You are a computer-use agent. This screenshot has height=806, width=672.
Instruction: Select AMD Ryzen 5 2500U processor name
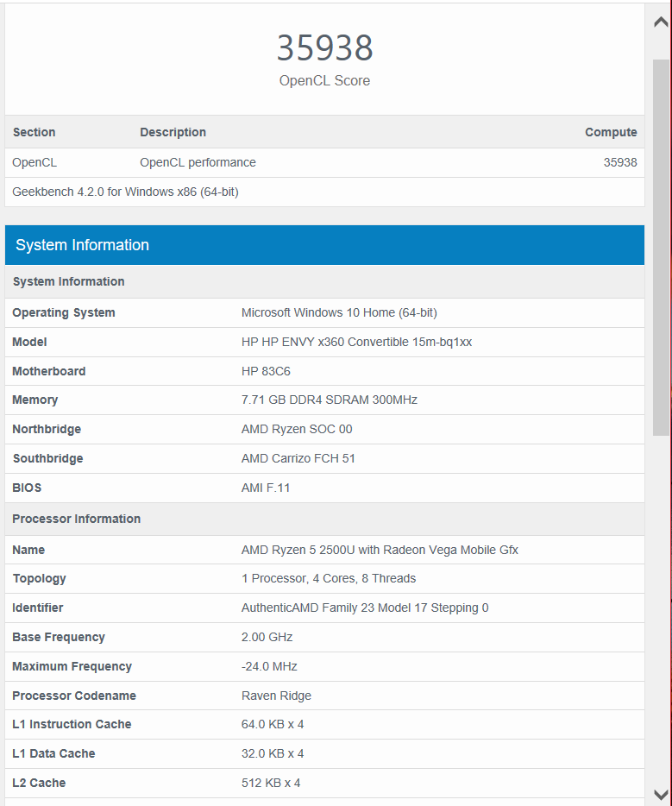(x=380, y=550)
